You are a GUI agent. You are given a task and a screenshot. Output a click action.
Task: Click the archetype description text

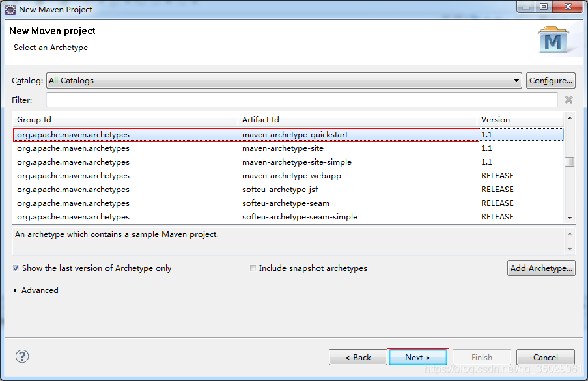click(117, 234)
